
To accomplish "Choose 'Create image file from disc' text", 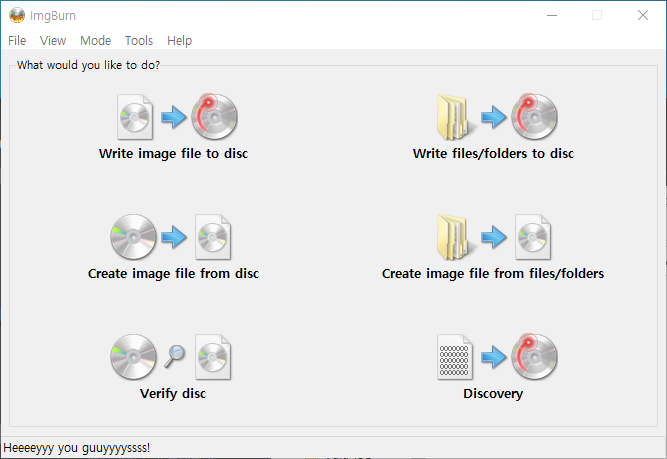I will (x=173, y=274).
